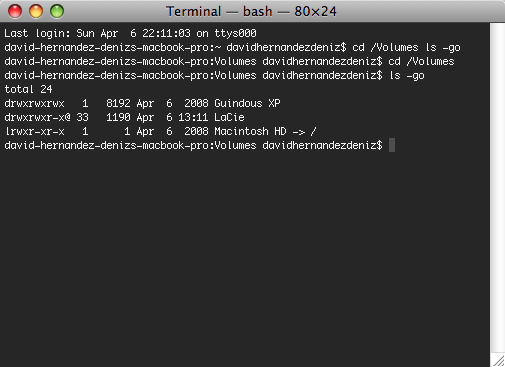This screenshot has height=367, width=505.
Task: Place cursor at the active prompt block
Action: point(392,145)
